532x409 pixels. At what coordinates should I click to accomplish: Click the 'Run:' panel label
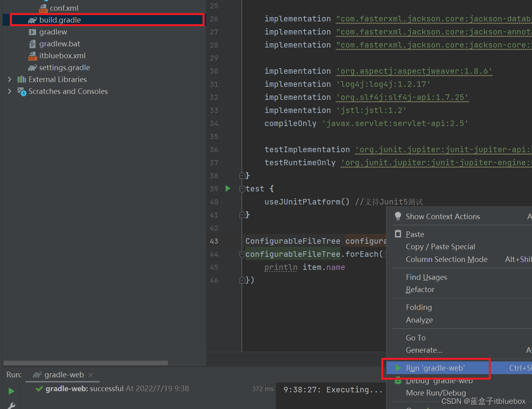point(14,375)
